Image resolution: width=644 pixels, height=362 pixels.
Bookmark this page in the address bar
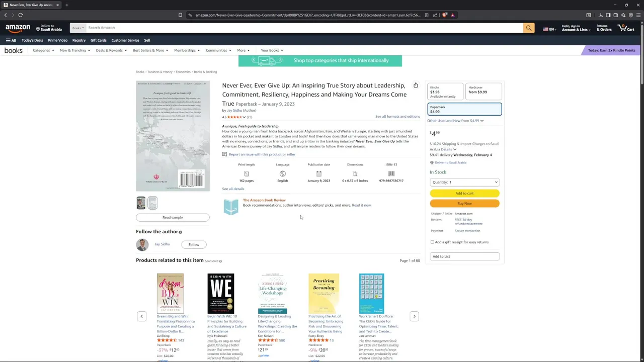[x=180, y=15]
